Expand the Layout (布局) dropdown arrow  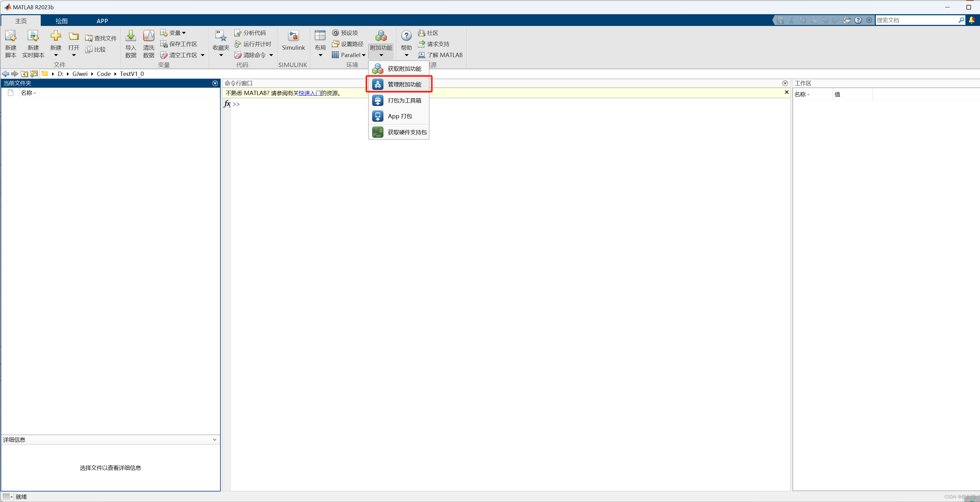(x=320, y=55)
